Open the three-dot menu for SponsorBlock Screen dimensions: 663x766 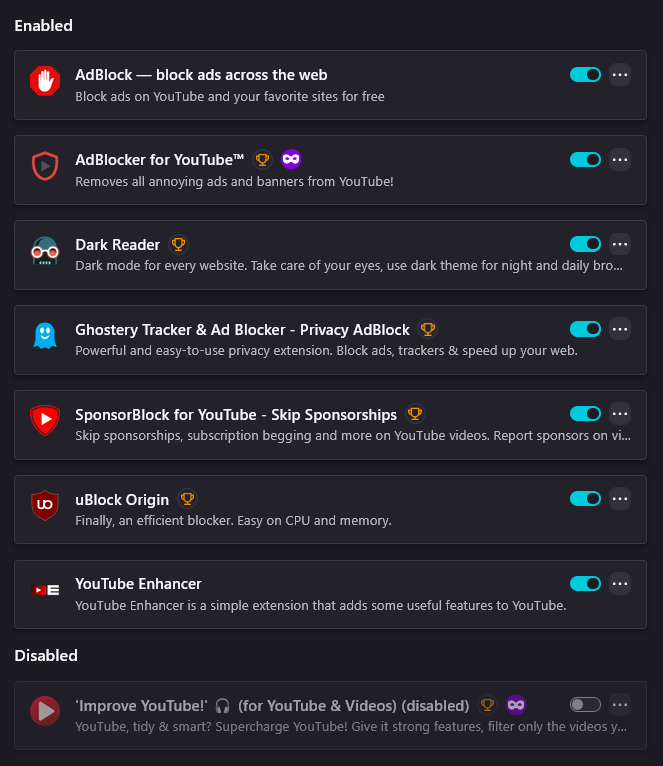click(x=620, y=414)
